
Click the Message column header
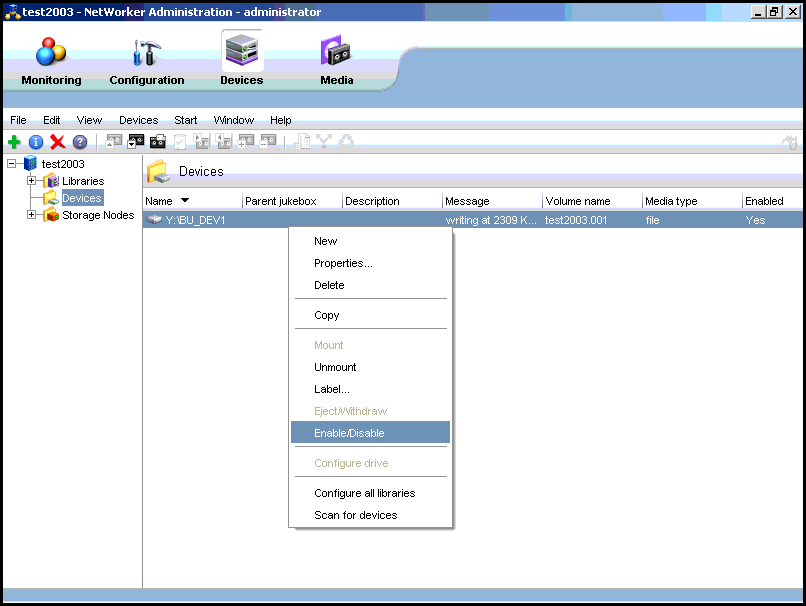click(x=491, y=201)
